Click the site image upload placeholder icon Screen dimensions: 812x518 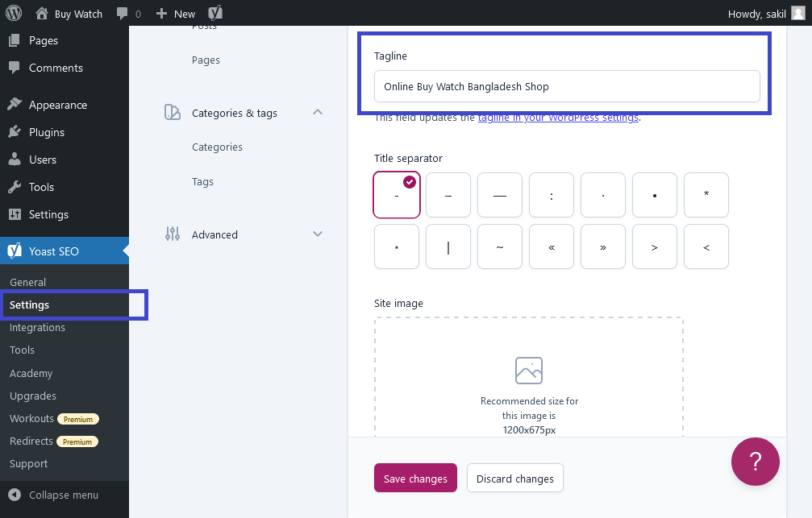pyautogui.click(x=529, y=371)
